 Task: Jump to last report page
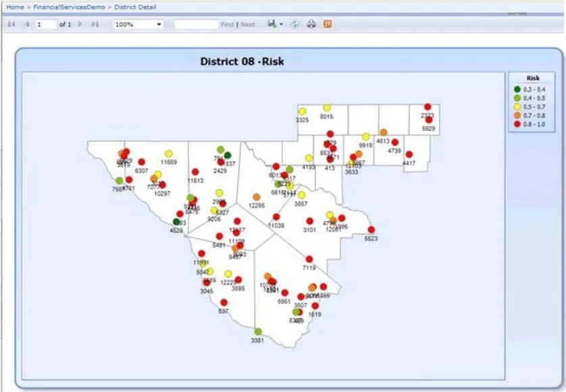(95, 24)
